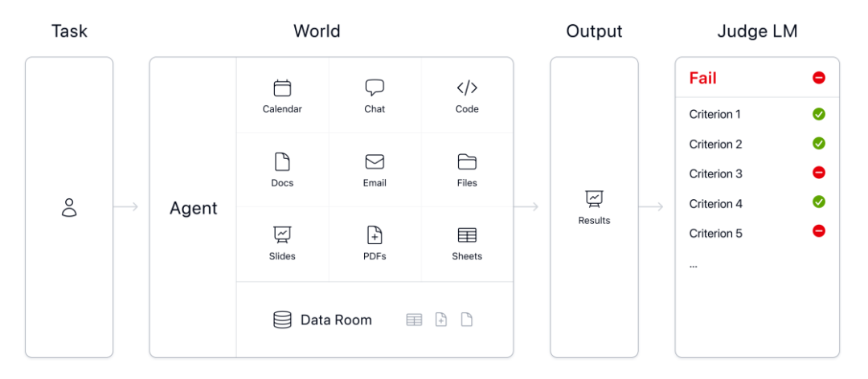This screenshot has height=379, width=868.
Task: Click the "Criterion 4" text
Action: click(x=715, y=204)
